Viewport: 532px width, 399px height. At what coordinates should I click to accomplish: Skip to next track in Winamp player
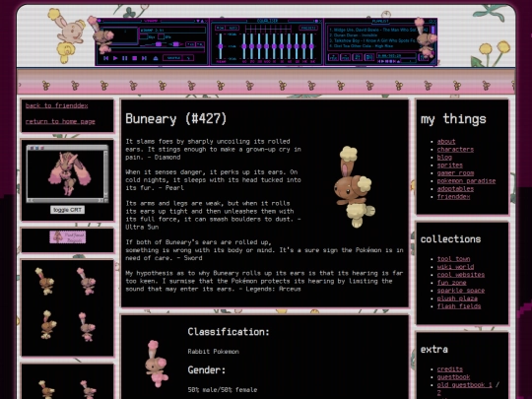click(x=144, y=58)
